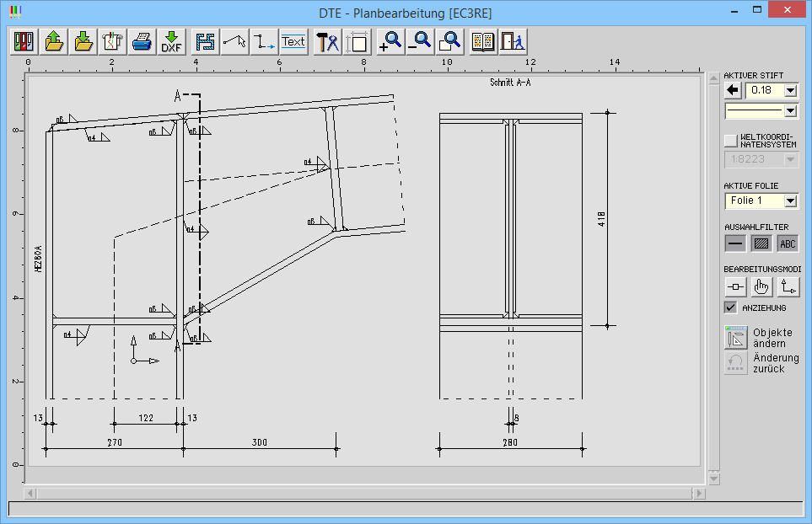This screenshot has height=524, width=812.
Task: Select the hand editing mode button
Action: (761, 286)
